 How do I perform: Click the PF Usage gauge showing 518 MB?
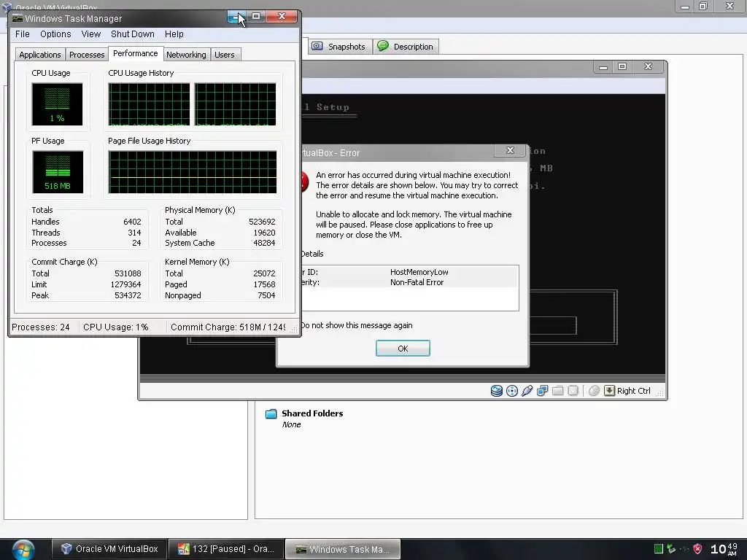[x=58, y=172]
